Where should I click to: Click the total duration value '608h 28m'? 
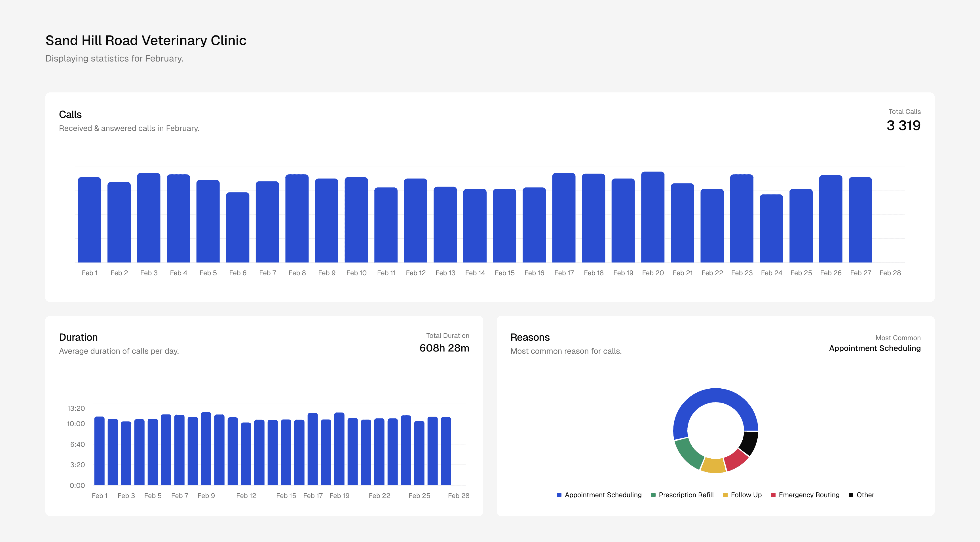pyautogui.click(x=444, y=348)
